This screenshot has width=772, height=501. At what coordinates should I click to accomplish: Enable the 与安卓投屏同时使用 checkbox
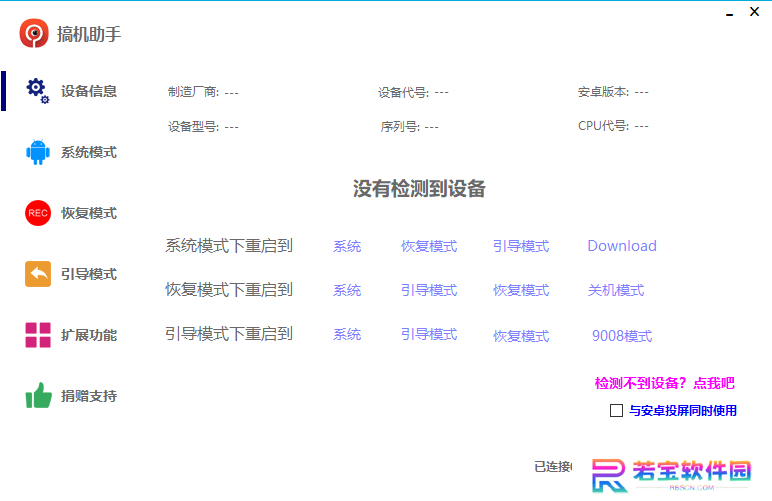[x=616, y=410]
